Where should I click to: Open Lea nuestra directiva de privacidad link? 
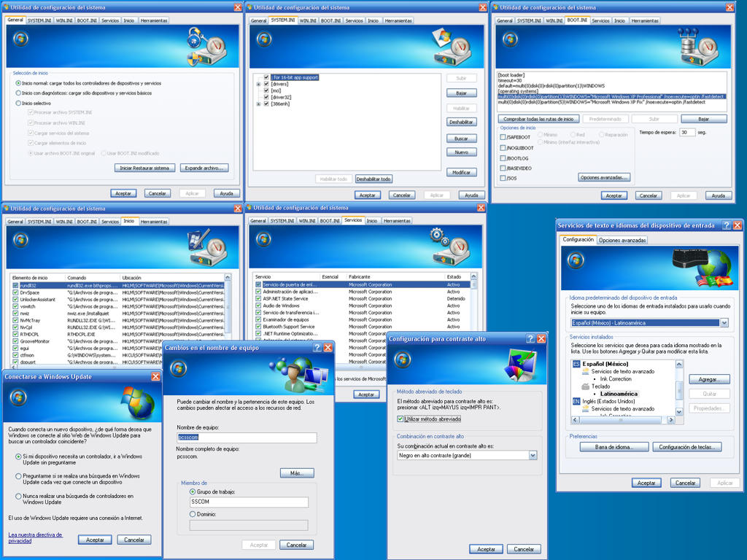click(x=35, y=537)
